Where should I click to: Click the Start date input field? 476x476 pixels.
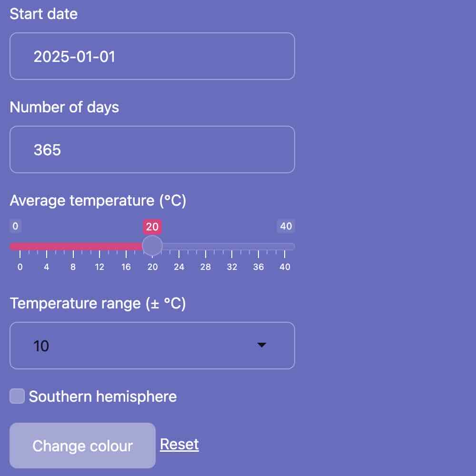pyautogui.click(x=152, y=56)
